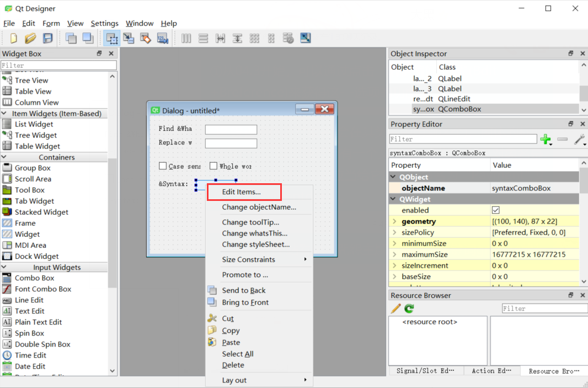The image size is (588, 388).
Task: Choose Change objectName... from context menu
Action: pos(259,207)
